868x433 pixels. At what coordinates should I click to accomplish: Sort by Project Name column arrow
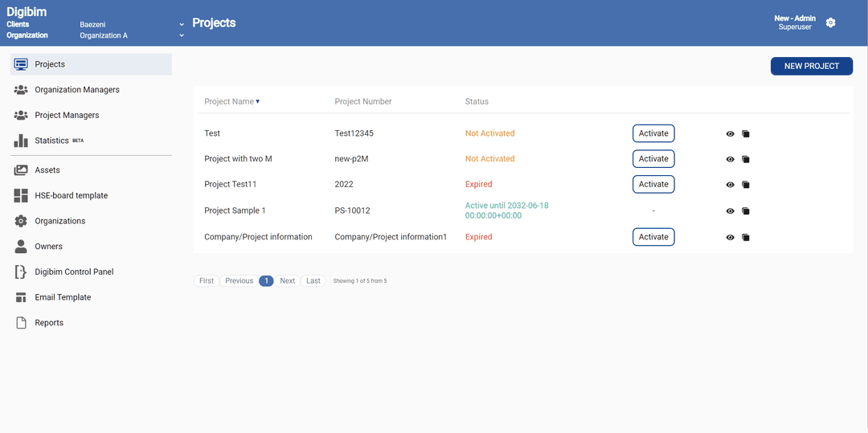click(257, 102)
